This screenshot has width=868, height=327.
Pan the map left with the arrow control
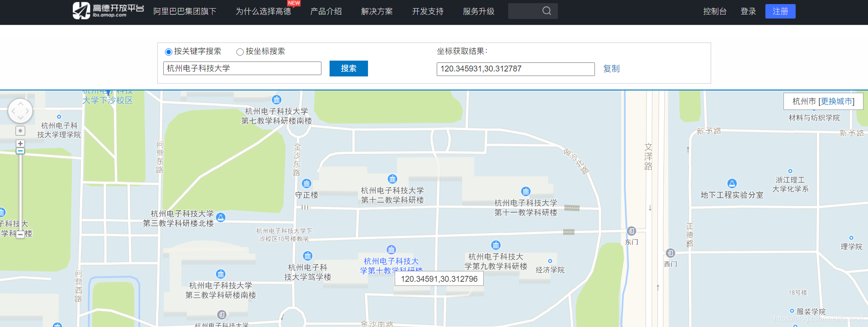(x=14, y=111)
